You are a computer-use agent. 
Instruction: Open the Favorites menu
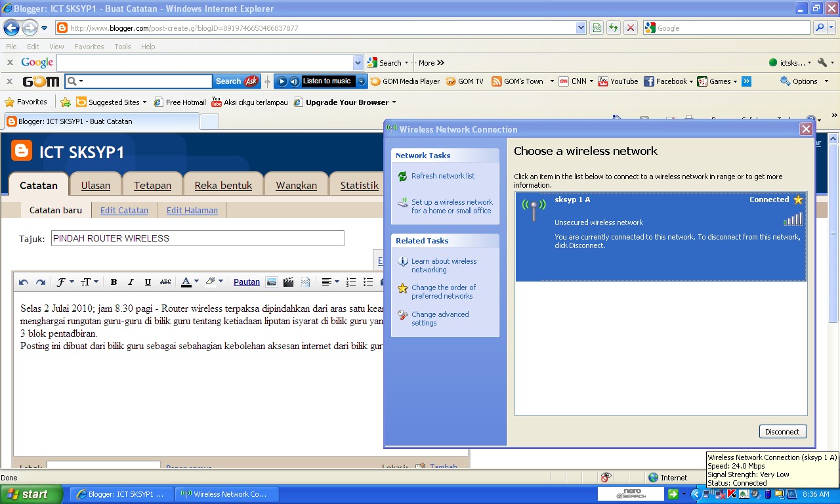(x=89, y=47)
